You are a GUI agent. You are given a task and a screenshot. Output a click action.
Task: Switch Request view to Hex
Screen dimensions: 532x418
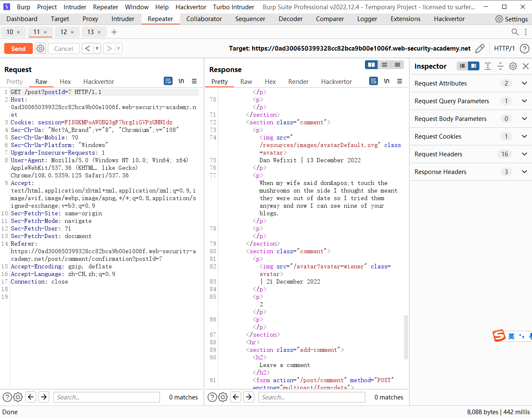[65, 81]
